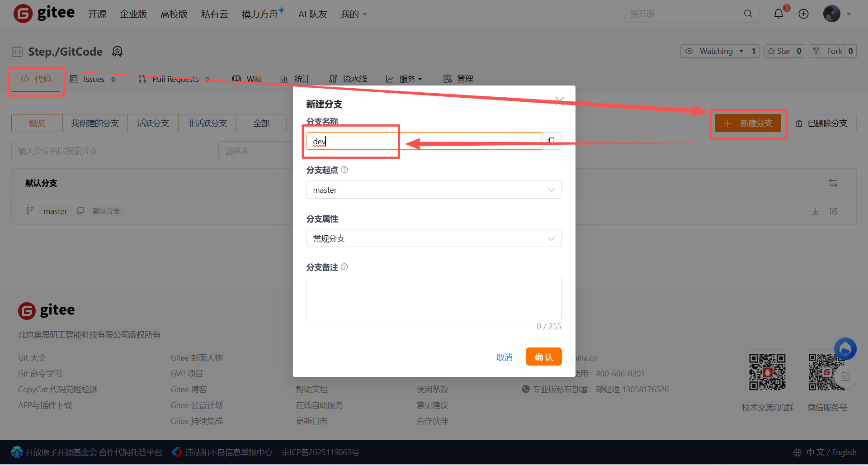Star the repository
The image size is (868, 466).
click(x=779, y=51)
